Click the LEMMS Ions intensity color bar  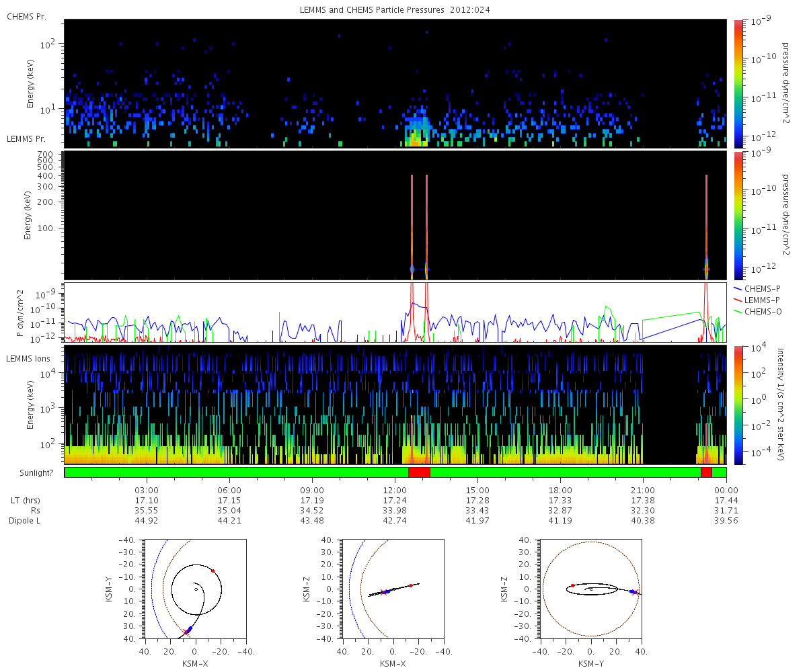click(738, 405)
